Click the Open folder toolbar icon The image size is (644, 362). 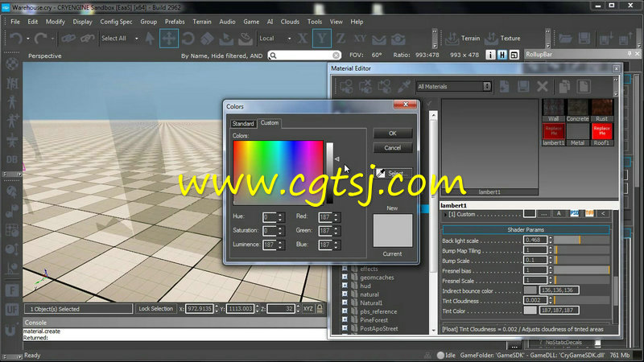pyautogui.click(x=565, y=39)
